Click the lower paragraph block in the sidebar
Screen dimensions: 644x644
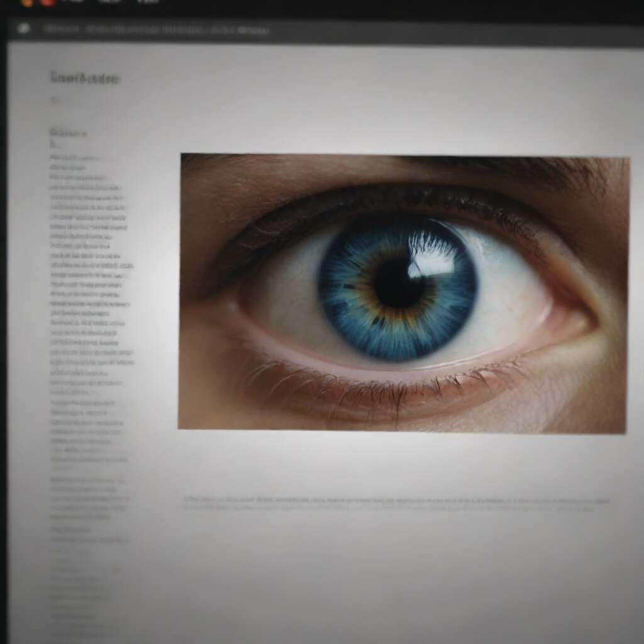88,498
